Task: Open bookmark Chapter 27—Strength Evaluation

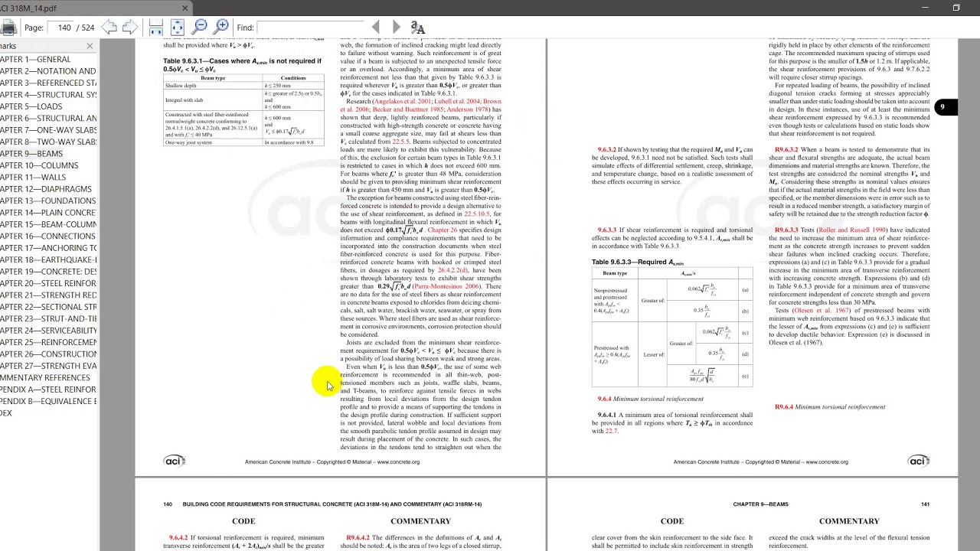Action: [x=48, y=366]
